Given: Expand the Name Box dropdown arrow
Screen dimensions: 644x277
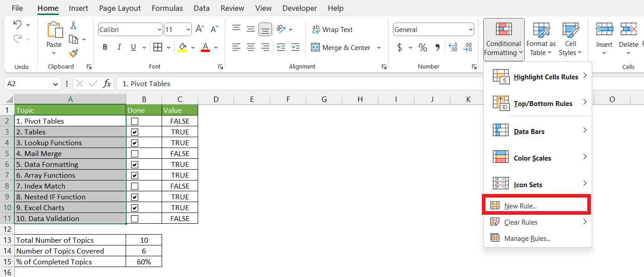Looking at the screenshot, I should tap(56, 84).
